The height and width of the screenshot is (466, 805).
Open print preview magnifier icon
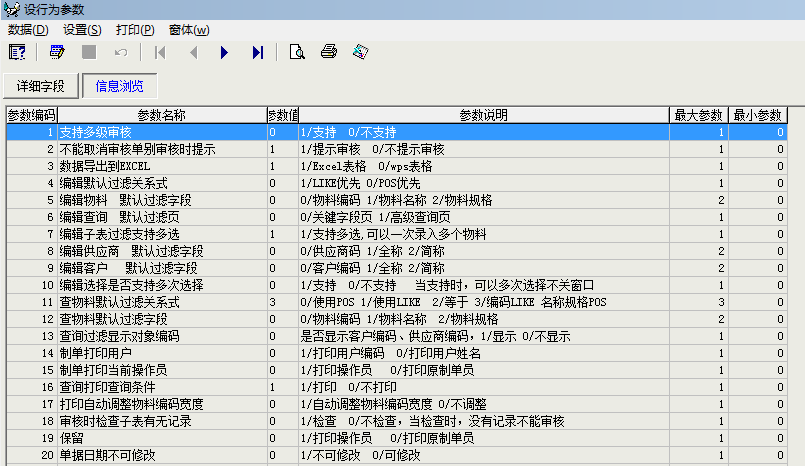(296, 52)
